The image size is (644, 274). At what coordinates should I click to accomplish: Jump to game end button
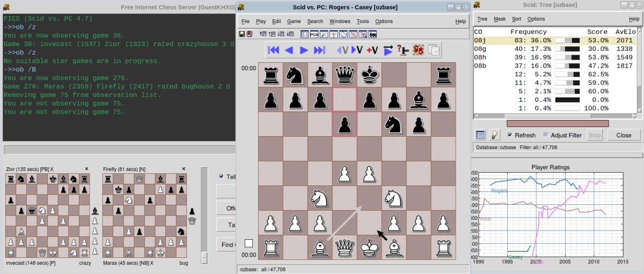(x=319, y=50)
